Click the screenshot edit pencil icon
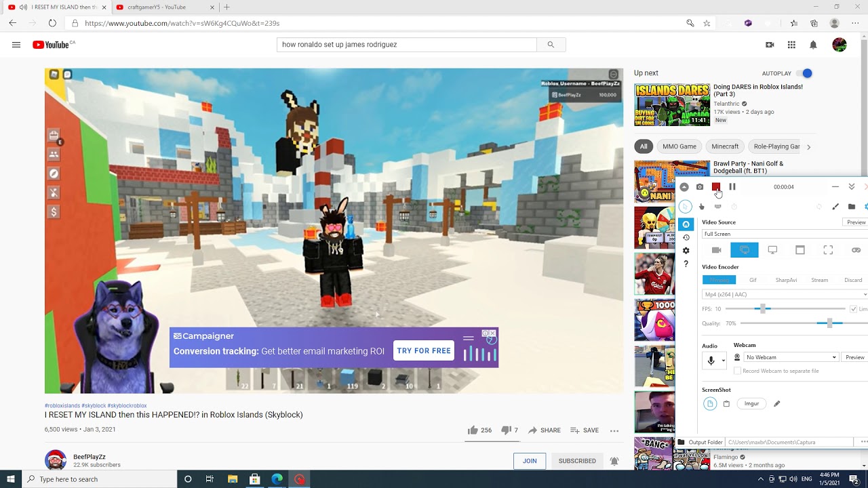Viewport: 868px width, 488px height. [x=777, y=404]
